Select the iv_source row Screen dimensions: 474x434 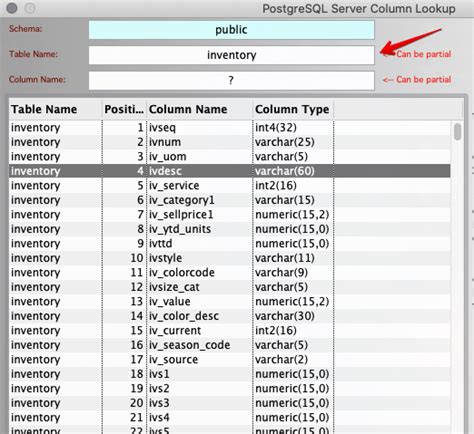229,359
